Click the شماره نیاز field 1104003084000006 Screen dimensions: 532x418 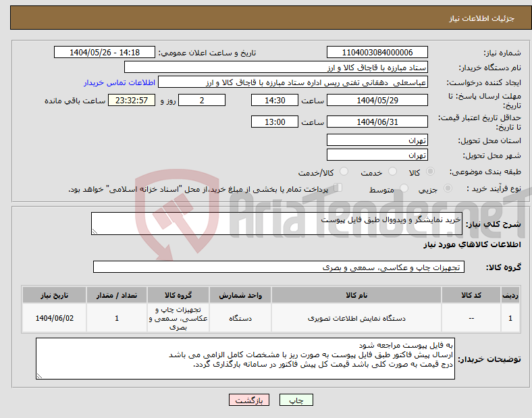377,52
